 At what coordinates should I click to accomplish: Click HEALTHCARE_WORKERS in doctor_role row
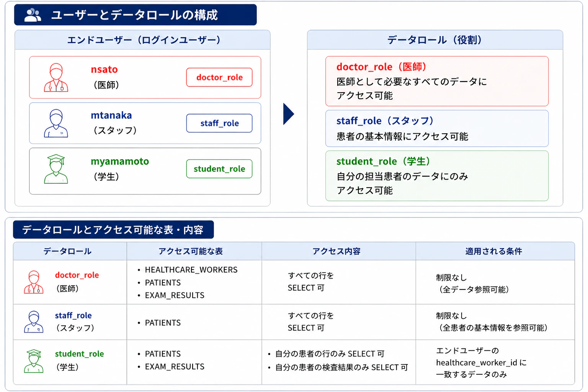click(x=191, y=270)
